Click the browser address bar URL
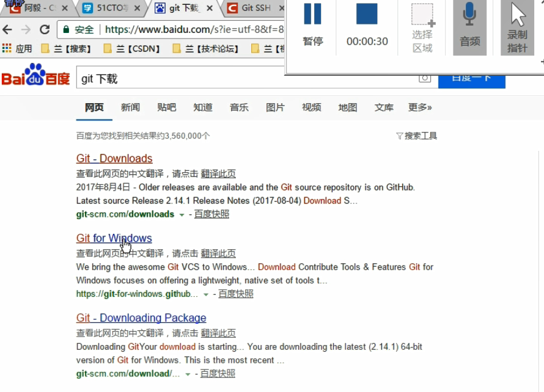 point(194,30)
